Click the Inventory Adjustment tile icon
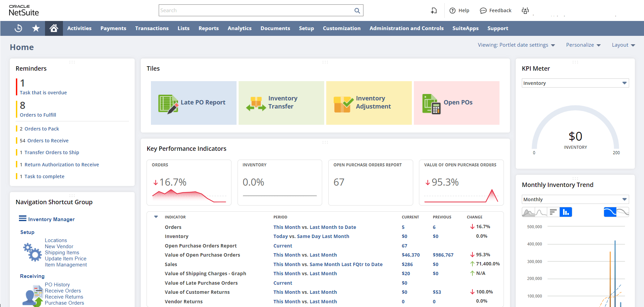The image size is (644, 307). point(343,104)
